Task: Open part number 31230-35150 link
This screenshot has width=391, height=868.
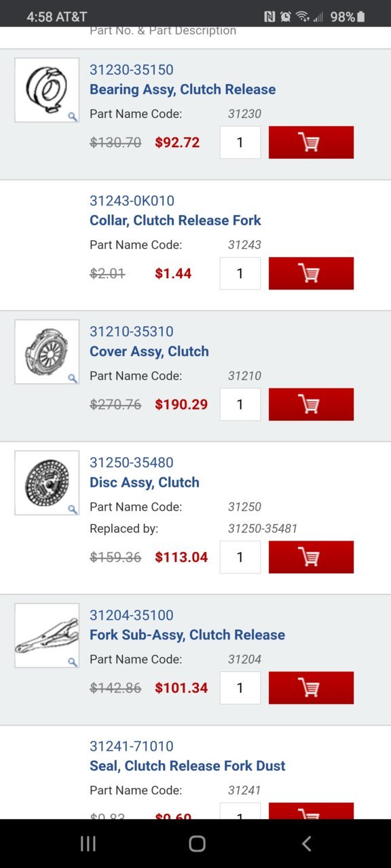Action: 132,70
